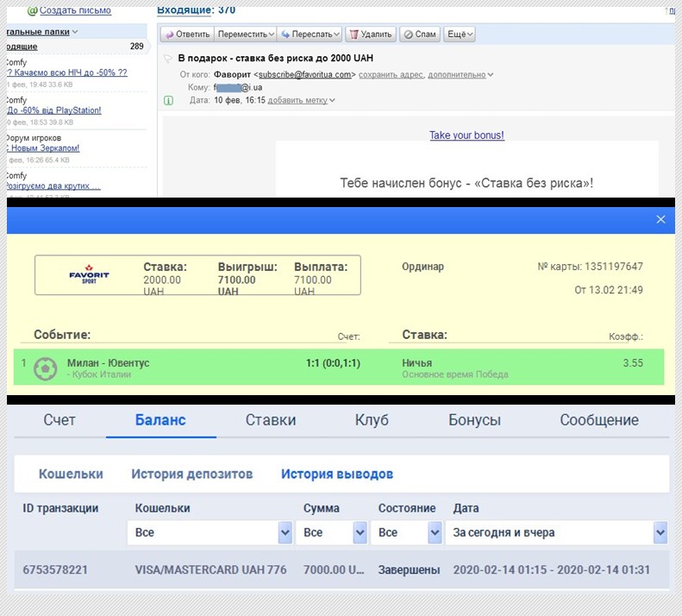Click the Ответить reply button

pyautogui.click(x=187, y=34)
